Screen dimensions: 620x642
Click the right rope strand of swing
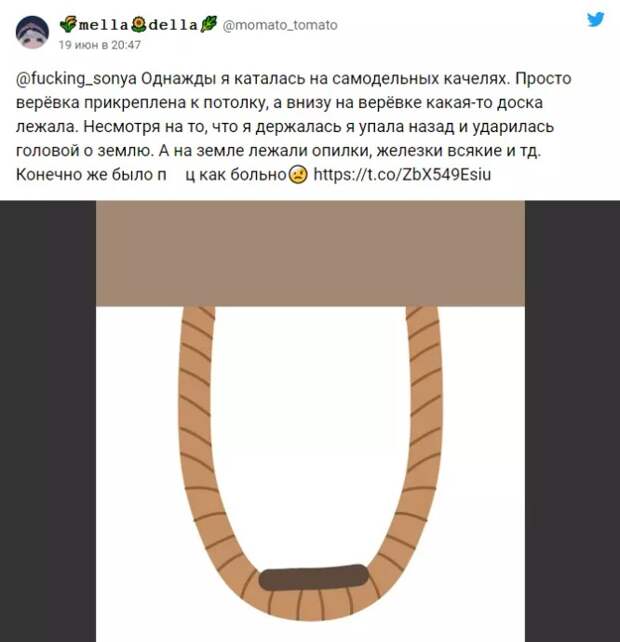(x=425, y=430)
